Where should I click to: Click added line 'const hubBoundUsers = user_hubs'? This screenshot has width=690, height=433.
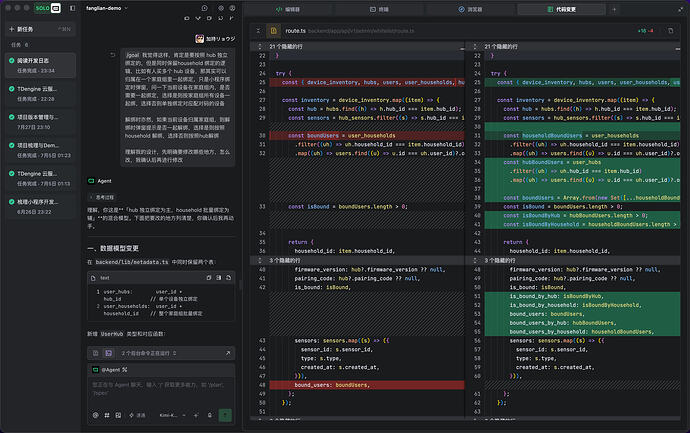click(582, 162)
